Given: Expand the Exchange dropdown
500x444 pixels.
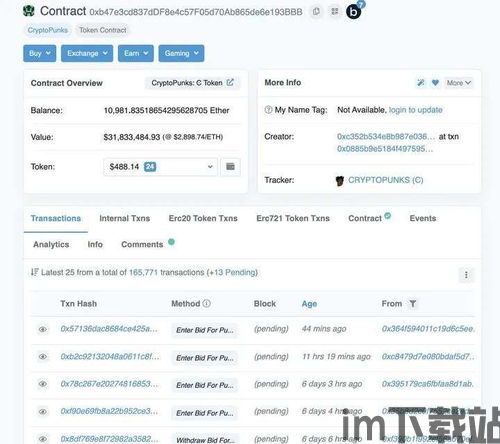Looking at the screenshot, I should pos(87,53).
